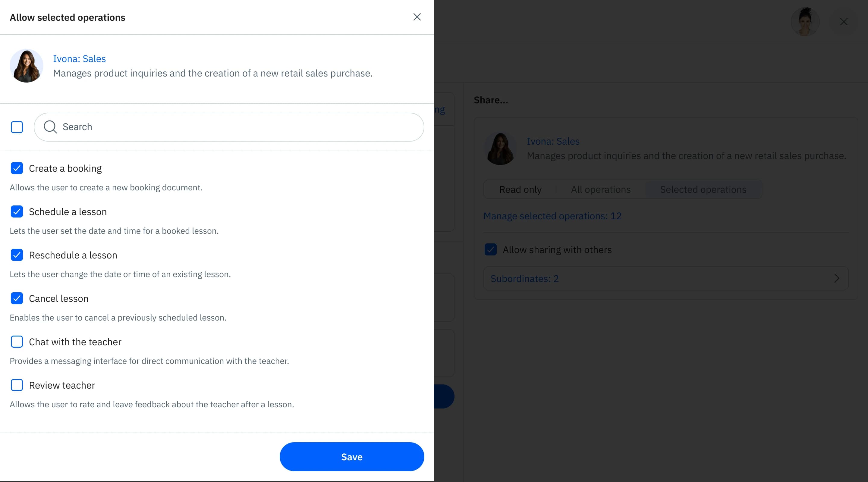Close the Allow selected operations dialog

pyautogui.click(x=417, y=17)
